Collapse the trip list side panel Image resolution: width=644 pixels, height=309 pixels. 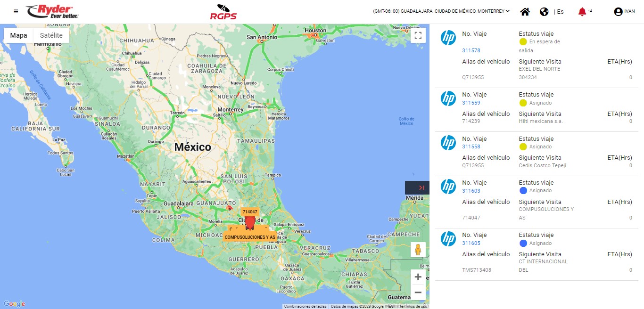(x=417, y=187)
